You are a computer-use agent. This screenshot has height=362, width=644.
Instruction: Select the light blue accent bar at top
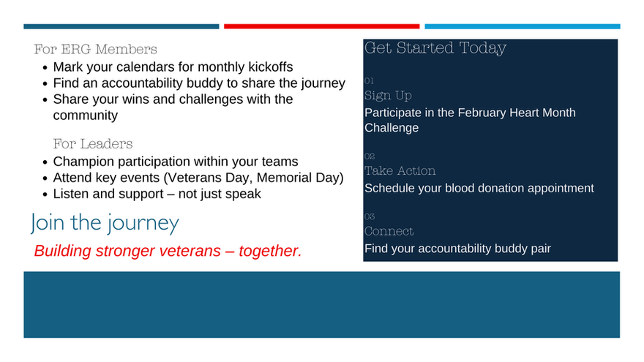pyautogui.click(x=522, y=26)
